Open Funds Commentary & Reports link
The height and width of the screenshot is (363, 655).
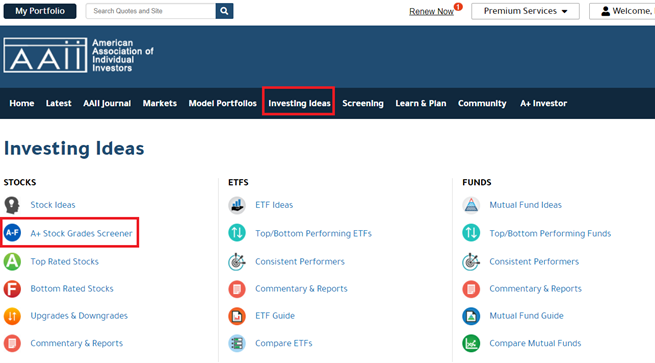[x=535, y=289]
